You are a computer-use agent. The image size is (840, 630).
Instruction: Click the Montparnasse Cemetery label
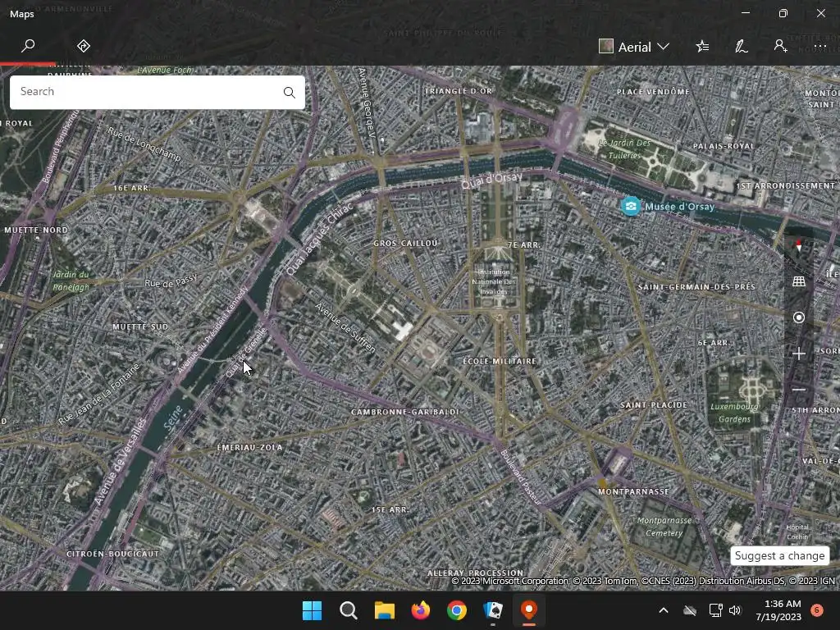[x=664, y=527]
